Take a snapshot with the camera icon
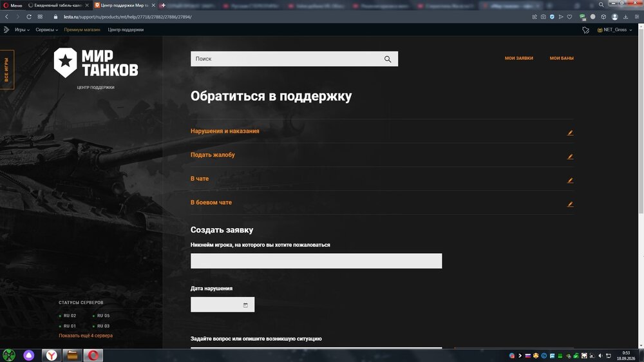 543,17
